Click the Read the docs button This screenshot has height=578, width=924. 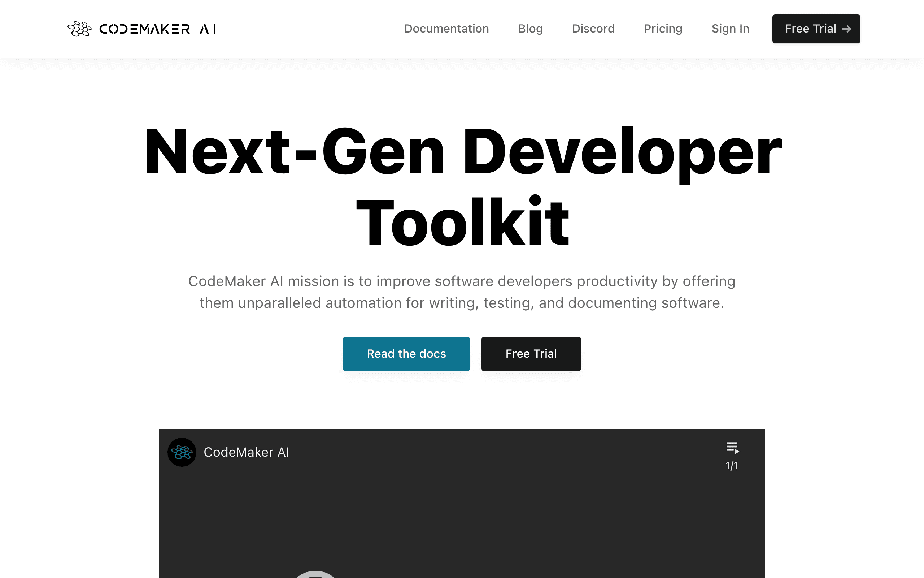[406, 354]
